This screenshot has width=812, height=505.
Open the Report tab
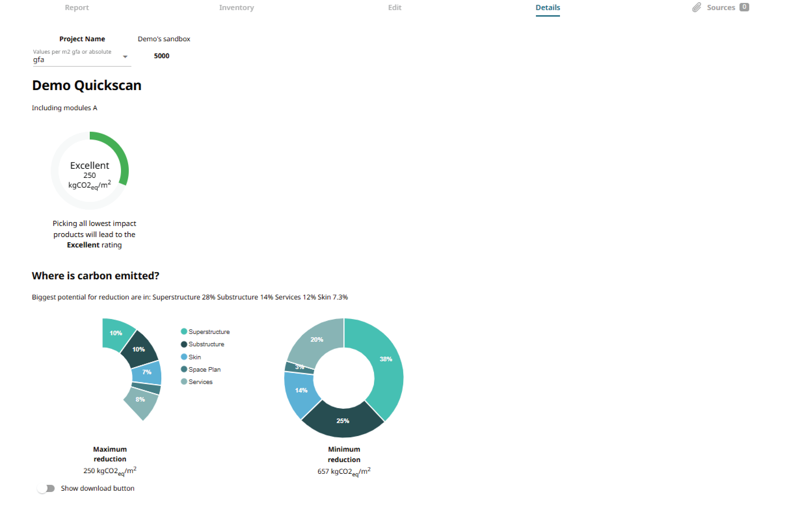(77, 7)
